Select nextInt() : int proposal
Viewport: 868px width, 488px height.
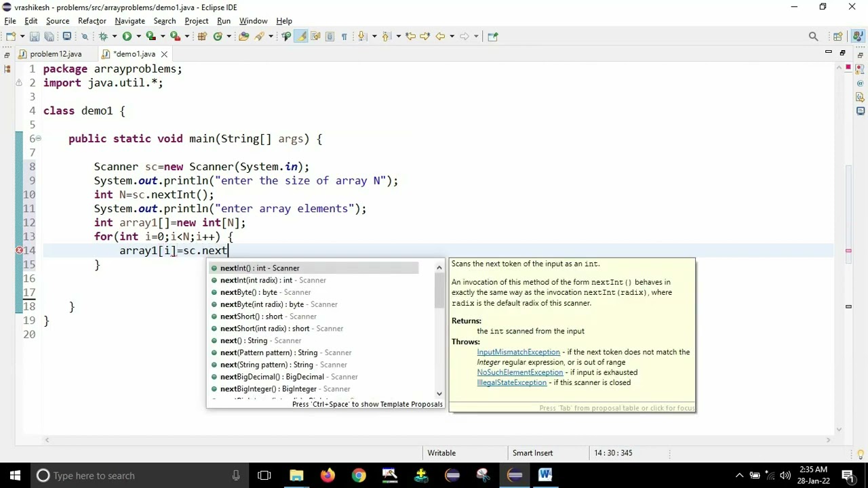(x=314, y=268)
